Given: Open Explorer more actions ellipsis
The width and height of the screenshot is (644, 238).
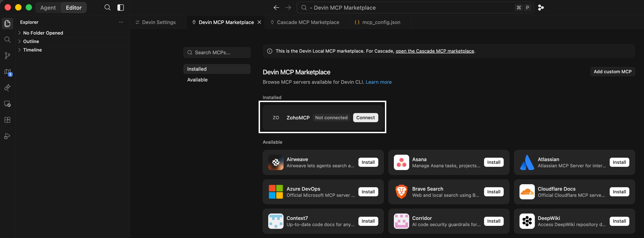Looking at the screenshot, I should click(x=121, y=22).
